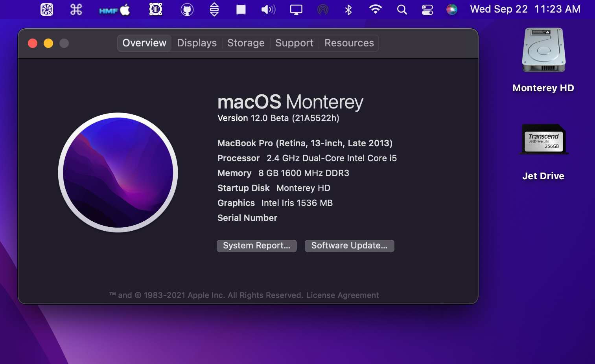
Task: Open the Screen Mirroring display icon
Action: [296, 9]
